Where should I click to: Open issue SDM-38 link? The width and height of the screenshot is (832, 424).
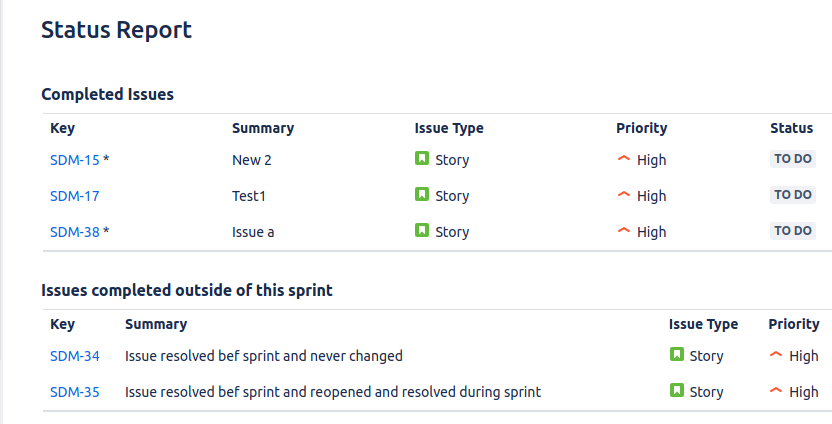coord(74,232)
